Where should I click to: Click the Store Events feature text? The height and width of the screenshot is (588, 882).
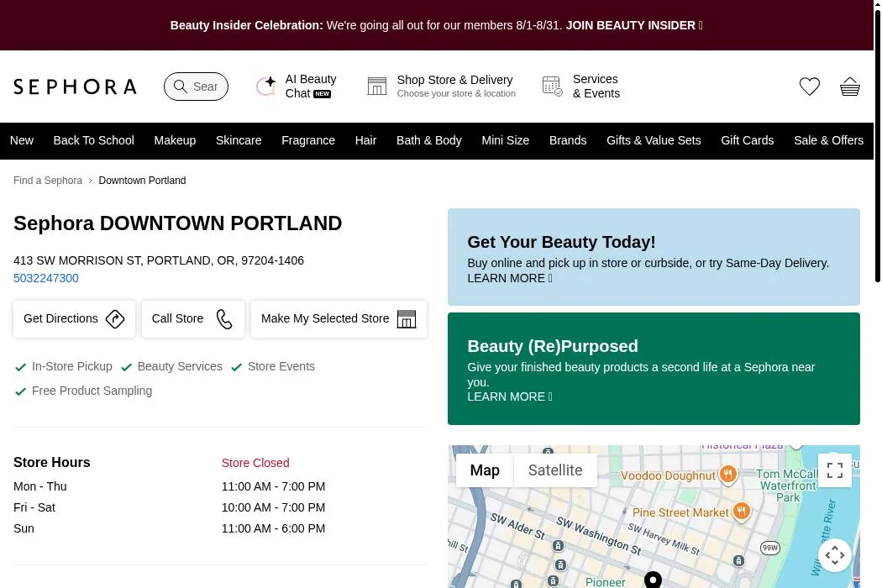pyautogui.click(x=281, y=366)
